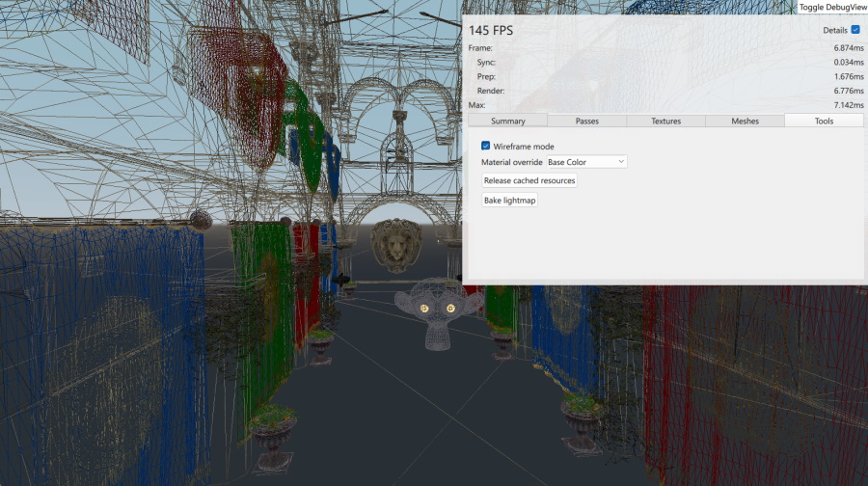Click the Bake lightmap button
Viewport: 868px width, 486px height.
pos(510,200)
